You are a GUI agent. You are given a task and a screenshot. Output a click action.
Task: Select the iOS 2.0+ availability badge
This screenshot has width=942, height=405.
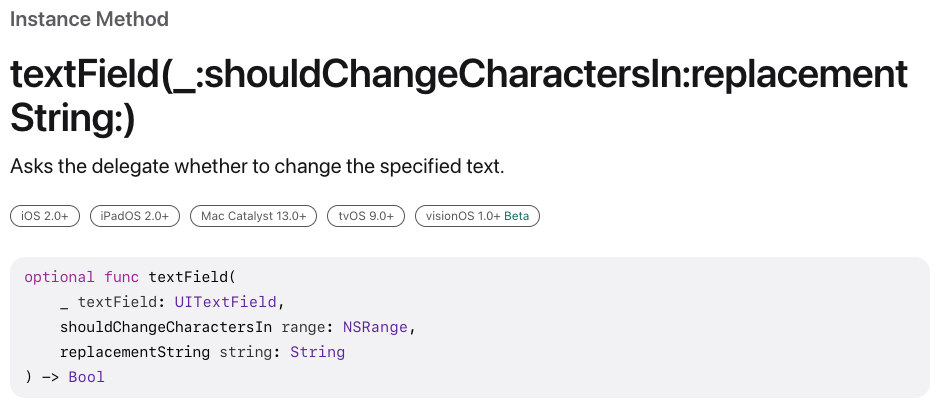point(45,216)
